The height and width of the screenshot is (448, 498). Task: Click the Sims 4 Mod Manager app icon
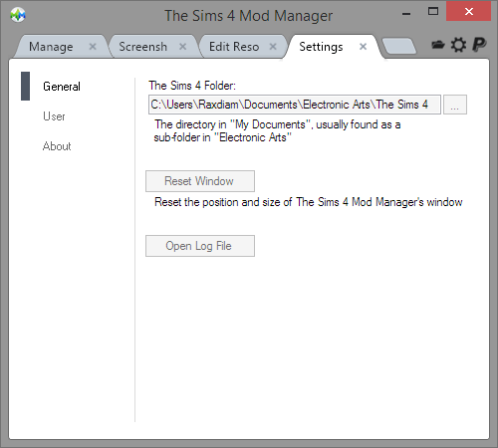[x=18, y=15]
